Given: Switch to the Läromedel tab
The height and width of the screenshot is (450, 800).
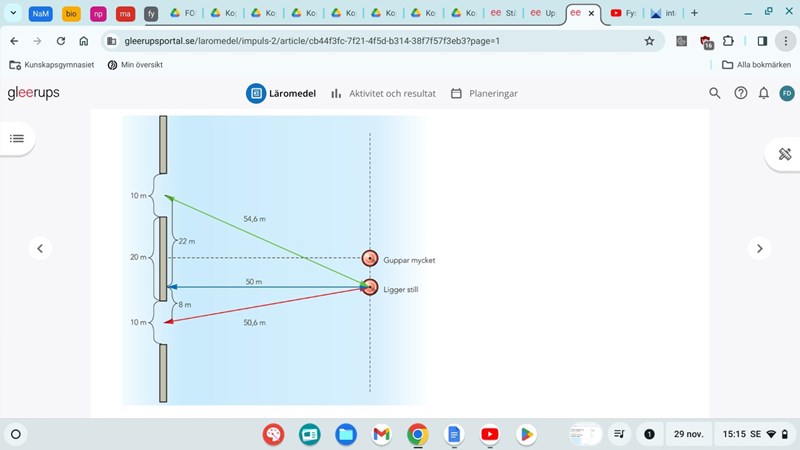Looking at the screenshot, I should click(x=282, y=93).
